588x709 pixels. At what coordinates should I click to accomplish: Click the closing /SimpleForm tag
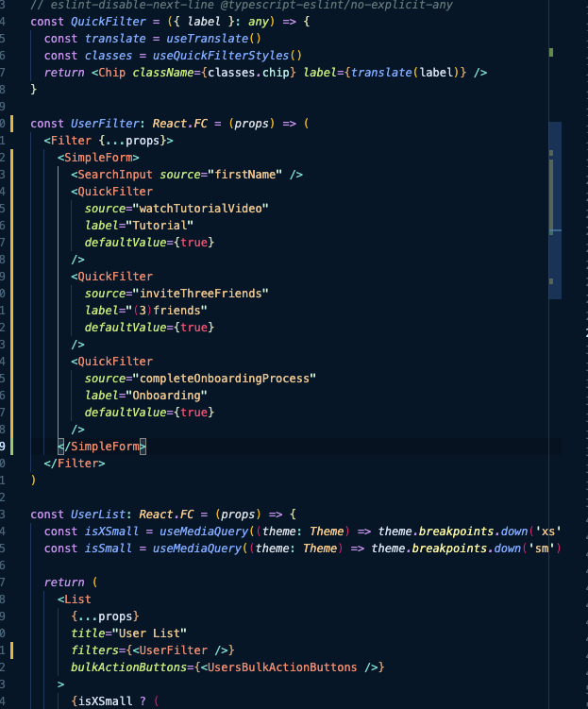(102, 447)
